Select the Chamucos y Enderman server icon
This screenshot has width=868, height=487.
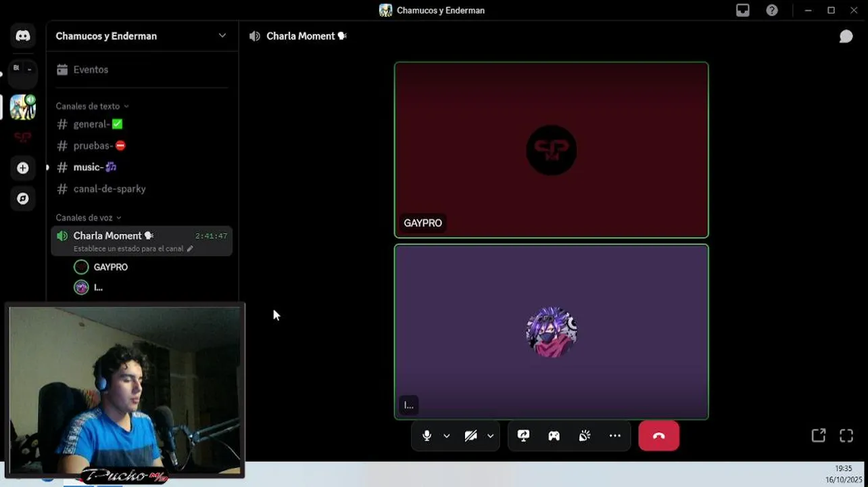pos(23,108)
